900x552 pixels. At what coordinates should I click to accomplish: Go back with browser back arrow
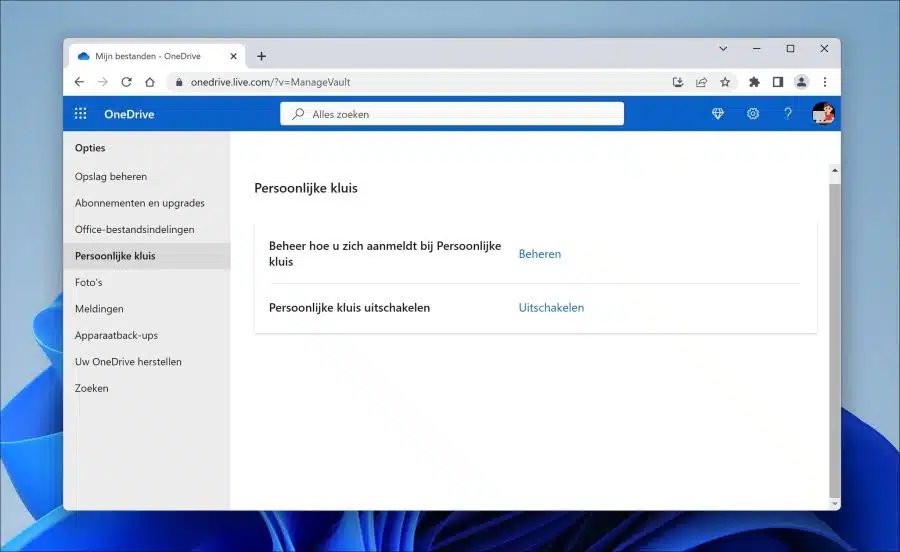pyautogui.click(x=79, y=82)
